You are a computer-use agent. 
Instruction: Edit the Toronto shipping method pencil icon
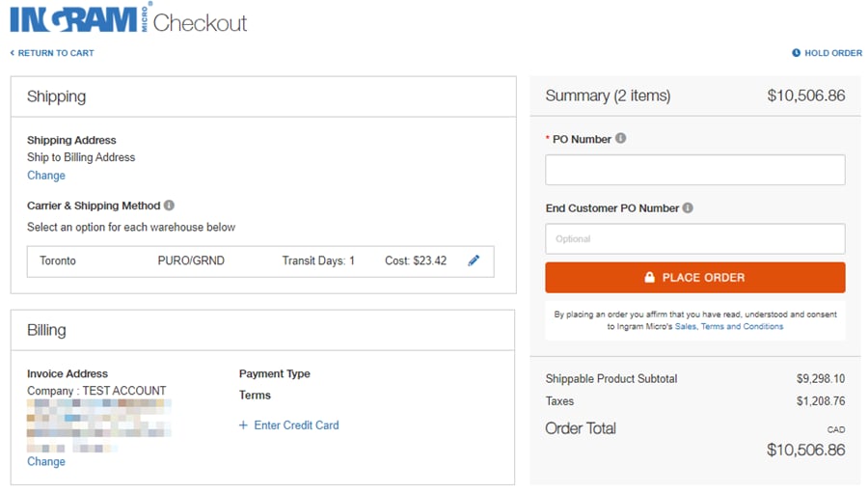474,260
